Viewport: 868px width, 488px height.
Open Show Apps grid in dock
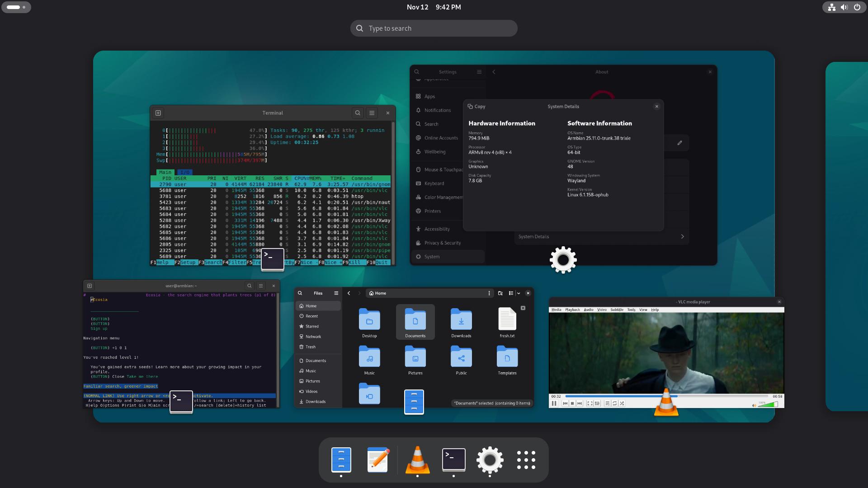(x=526, y=460)
